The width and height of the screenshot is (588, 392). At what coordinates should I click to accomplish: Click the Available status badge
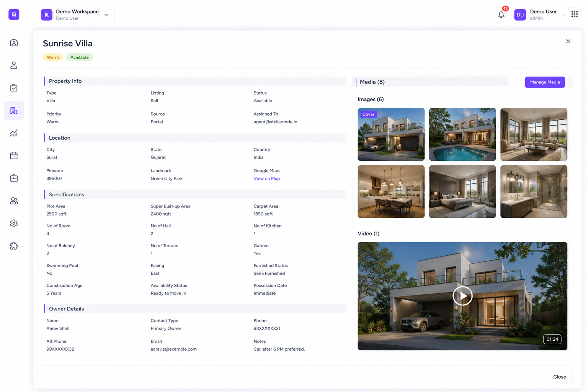[x=79, y=57]
